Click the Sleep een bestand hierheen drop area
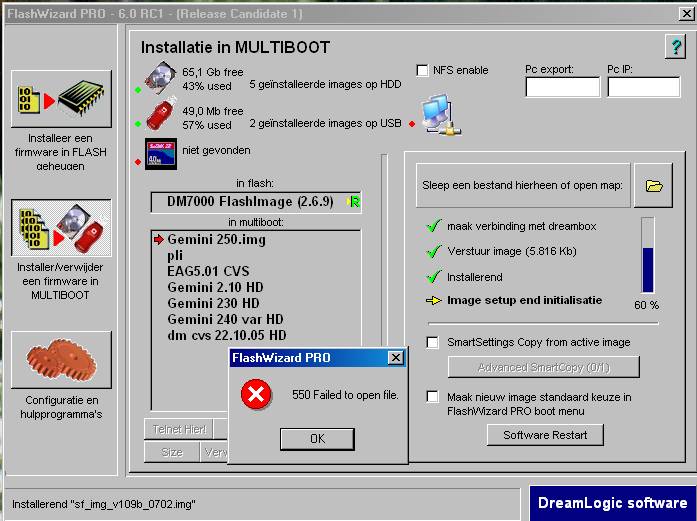Viewport: 697px width, 521px height. (x=523, y=185)
